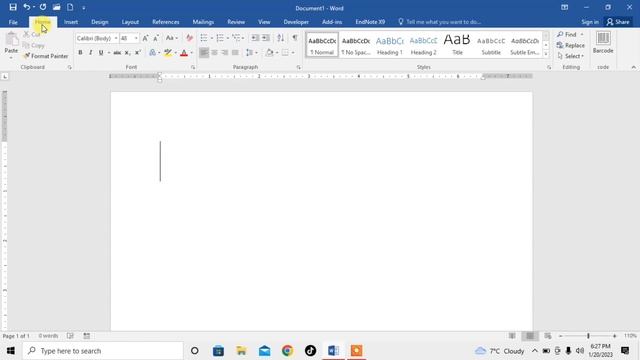Expand the Styles gallery More arrow
The width and height of the screenshot is (640, 360).
(546, 54)
